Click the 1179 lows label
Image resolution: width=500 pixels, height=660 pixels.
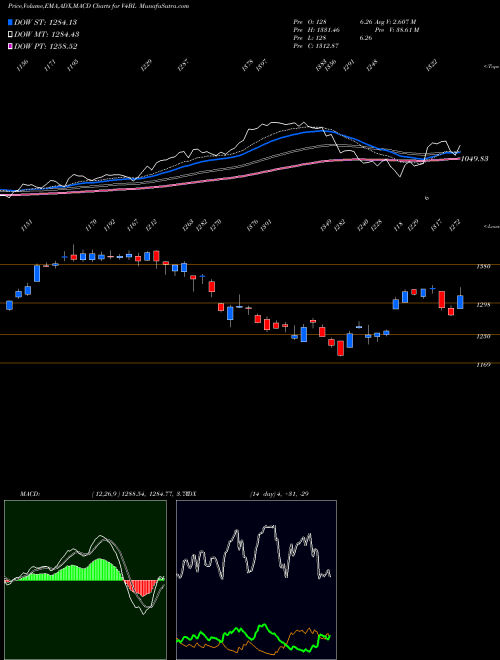[91, 226]
